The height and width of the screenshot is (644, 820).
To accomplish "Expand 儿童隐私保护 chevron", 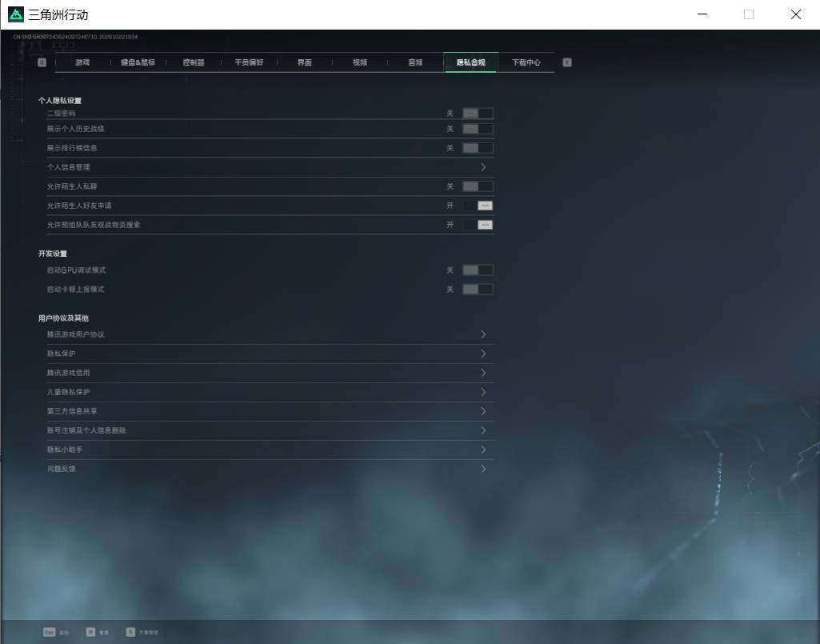I will (x=483, y=392).
